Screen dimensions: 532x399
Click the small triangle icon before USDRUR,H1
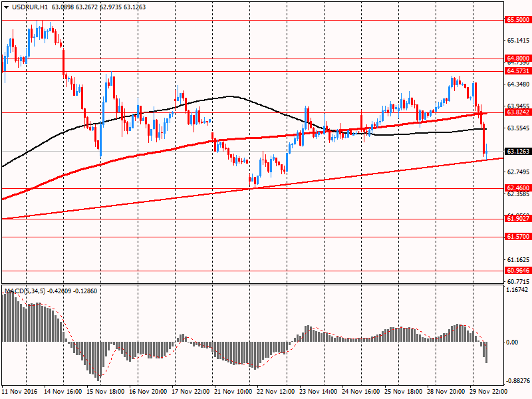click(x=5, y=7)
